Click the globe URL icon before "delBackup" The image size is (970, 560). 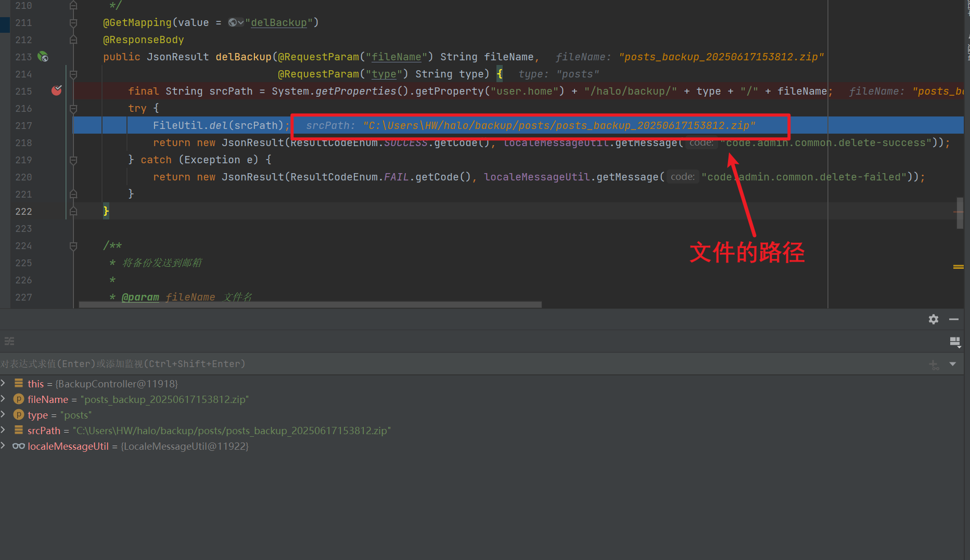233,22
